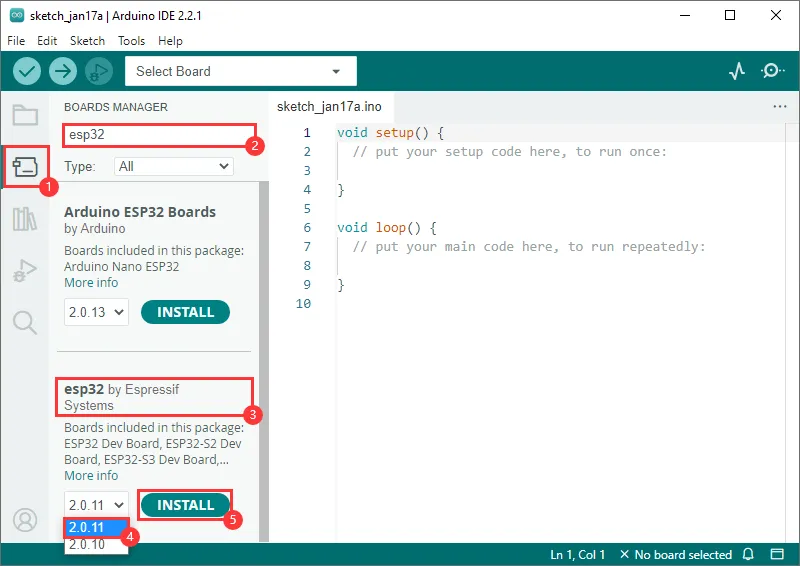
Task: Click the 'BOARDS MANAGER' panel heading
Action: [116, 107]
